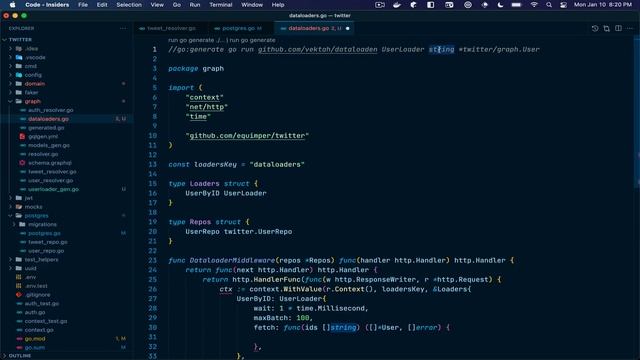Open go.sum in explorer
640x360 pixels.
[35, 348]
